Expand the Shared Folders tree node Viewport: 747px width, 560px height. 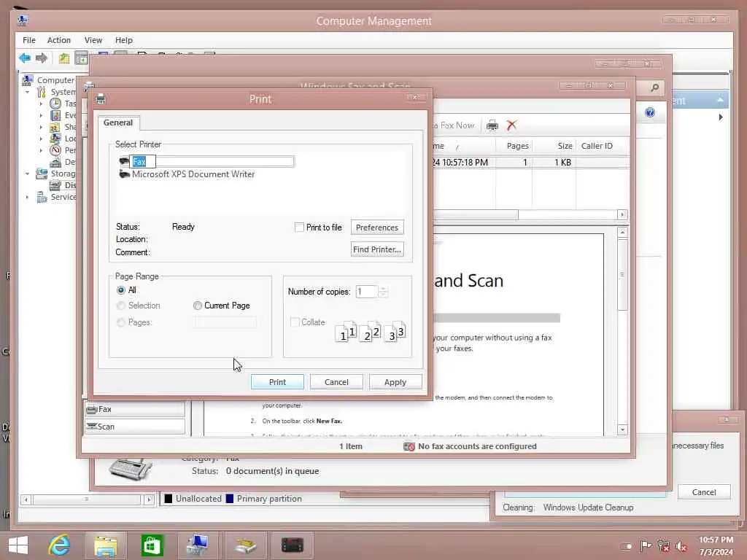(41, 127)
